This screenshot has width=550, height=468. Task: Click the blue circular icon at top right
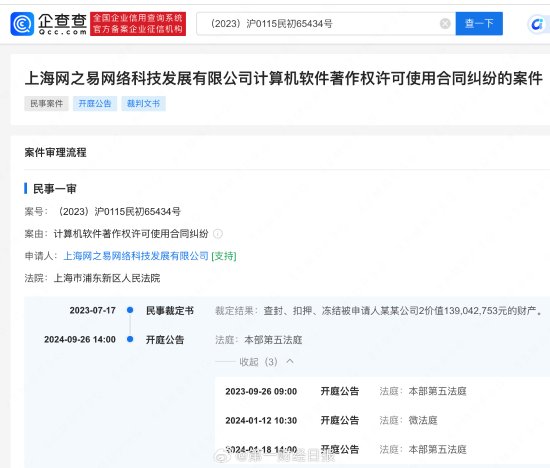(537, 24)
